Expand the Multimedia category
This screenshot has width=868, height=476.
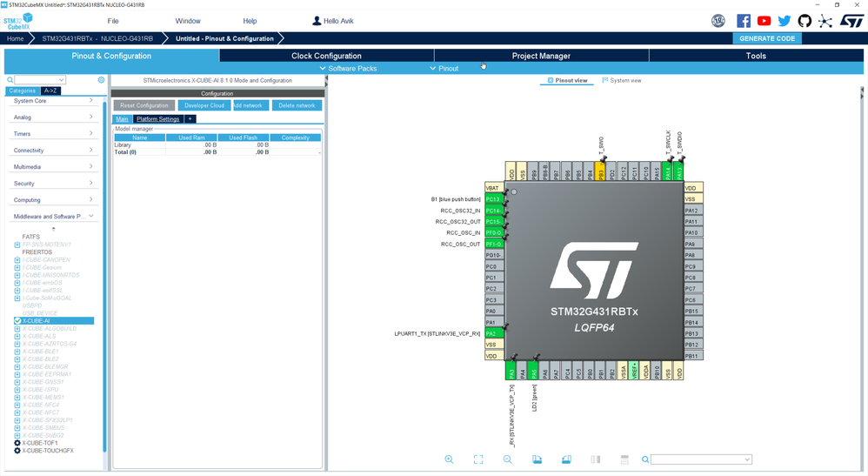point(53,167)
